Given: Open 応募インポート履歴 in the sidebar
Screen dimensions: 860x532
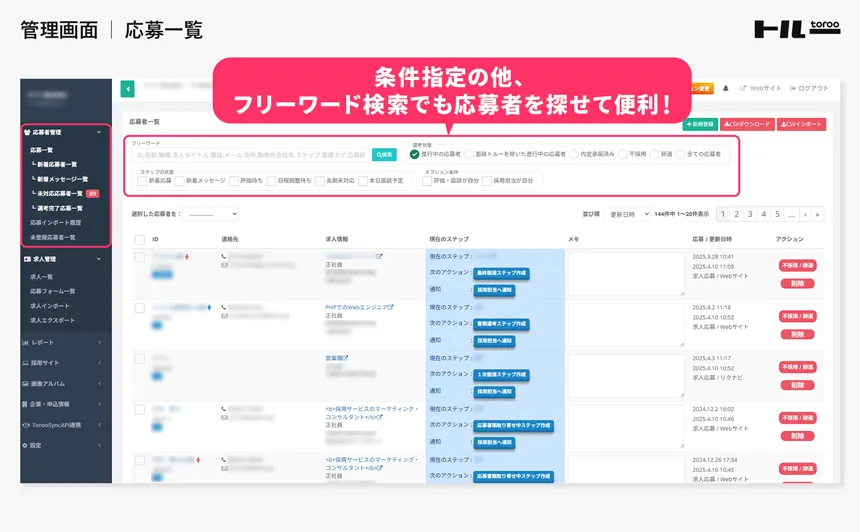Looking at the screenshot, I should 55,223.
